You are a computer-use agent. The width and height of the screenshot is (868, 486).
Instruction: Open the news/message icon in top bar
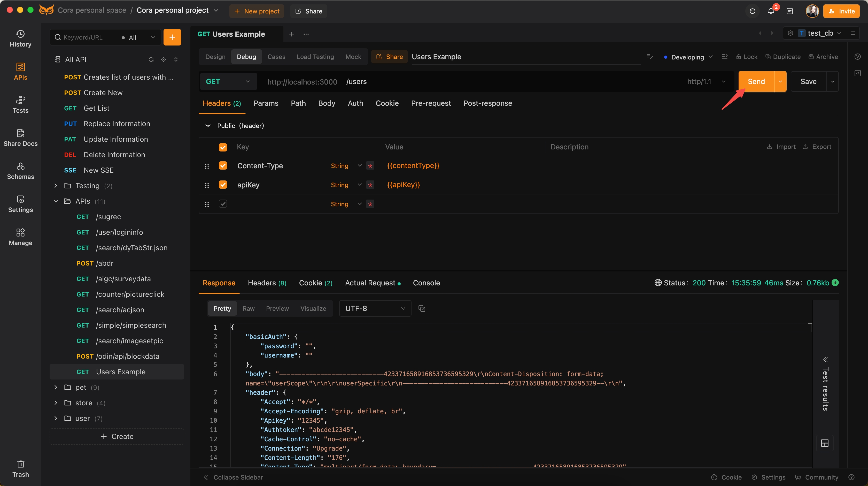[789, 11]
